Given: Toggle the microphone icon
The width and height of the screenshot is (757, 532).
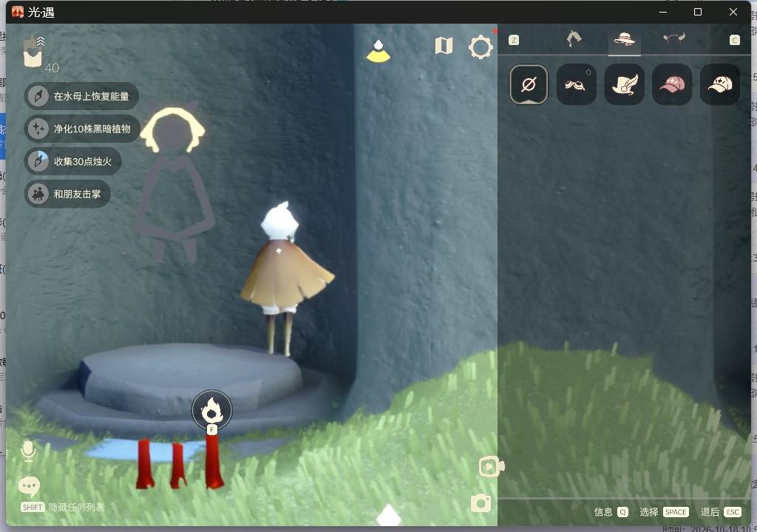Looking at the screenshot, I should tap(29, 451).
